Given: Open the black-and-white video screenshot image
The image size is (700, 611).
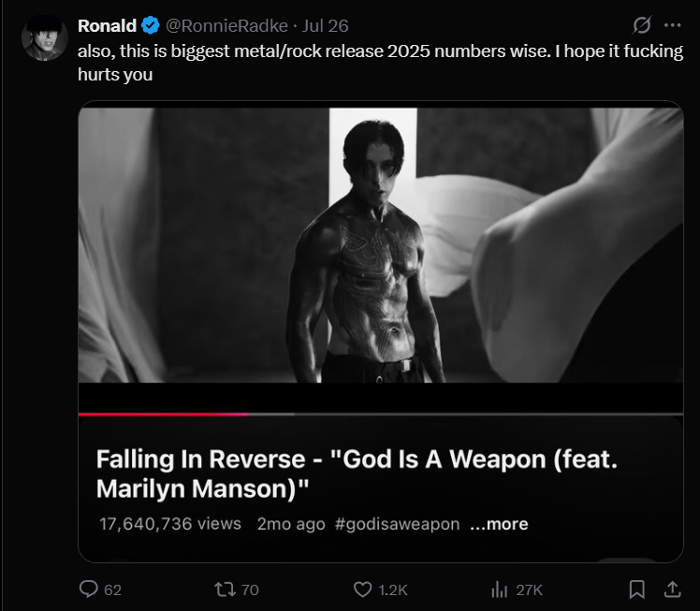Looking at the screenshot, I should (x=380, y=245).
